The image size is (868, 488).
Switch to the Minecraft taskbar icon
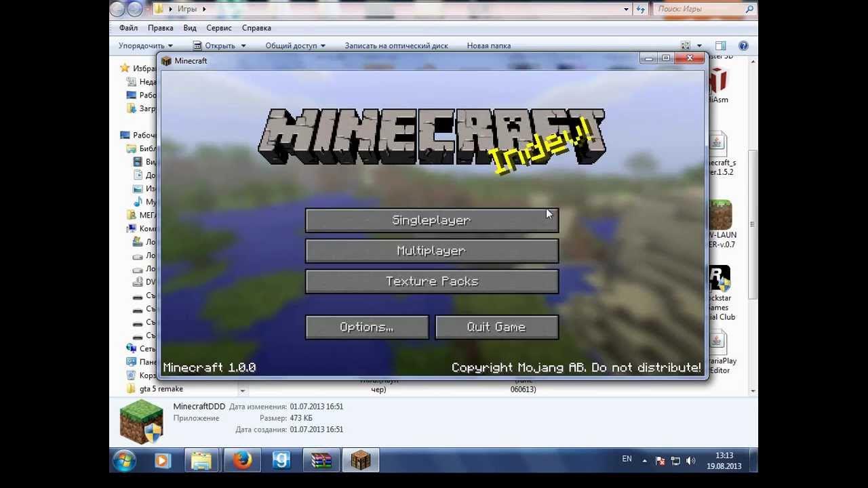(360, 461)
